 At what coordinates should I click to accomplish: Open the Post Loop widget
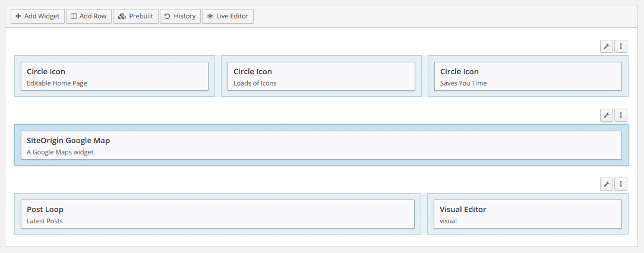[217, 214]
